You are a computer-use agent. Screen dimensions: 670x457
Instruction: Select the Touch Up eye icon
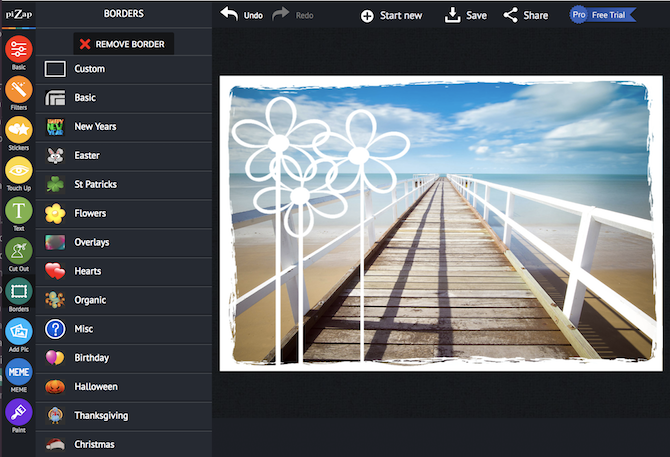coord(18,171)
